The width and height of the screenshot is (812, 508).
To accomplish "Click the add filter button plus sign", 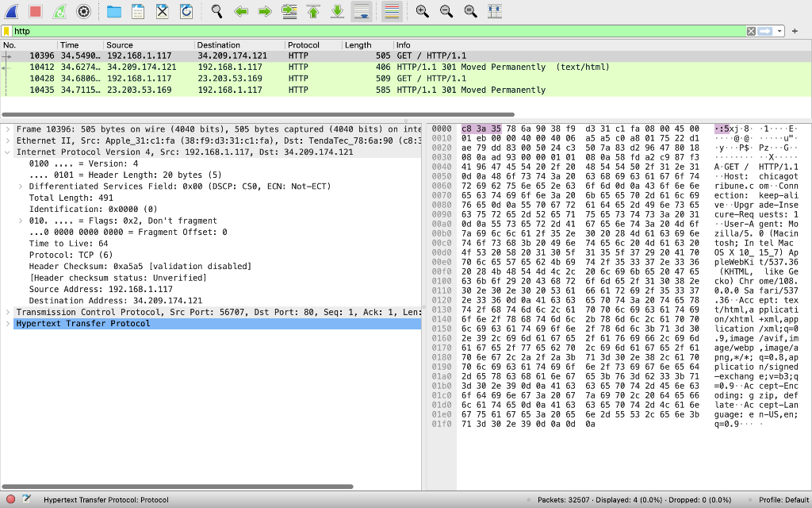I will (x=795, y=31).
